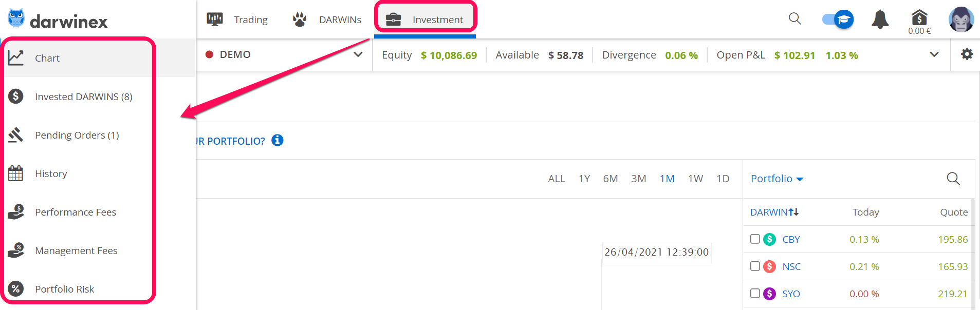The height and width of the screenshot is (310, 980).
Task: Click search icon in Portfolio panel
Action: [953, 179]
